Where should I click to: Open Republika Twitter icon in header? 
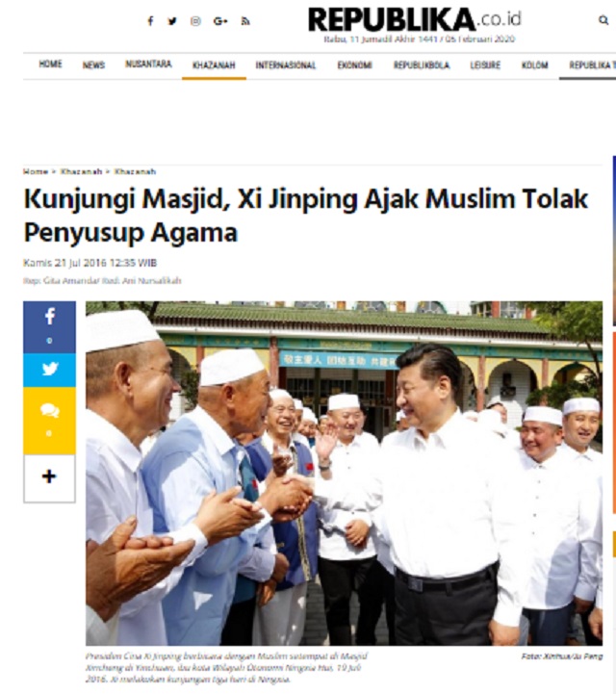172,21
